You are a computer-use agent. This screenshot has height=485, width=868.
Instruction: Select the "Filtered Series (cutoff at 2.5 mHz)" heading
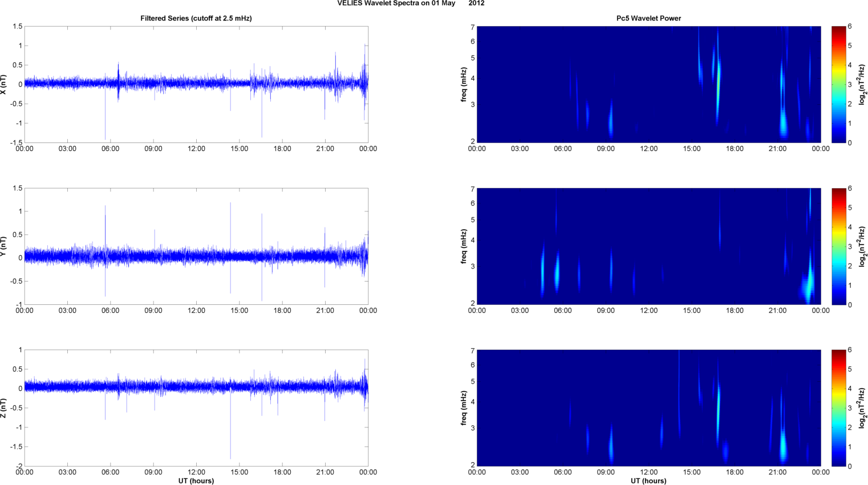click(196, 18)
